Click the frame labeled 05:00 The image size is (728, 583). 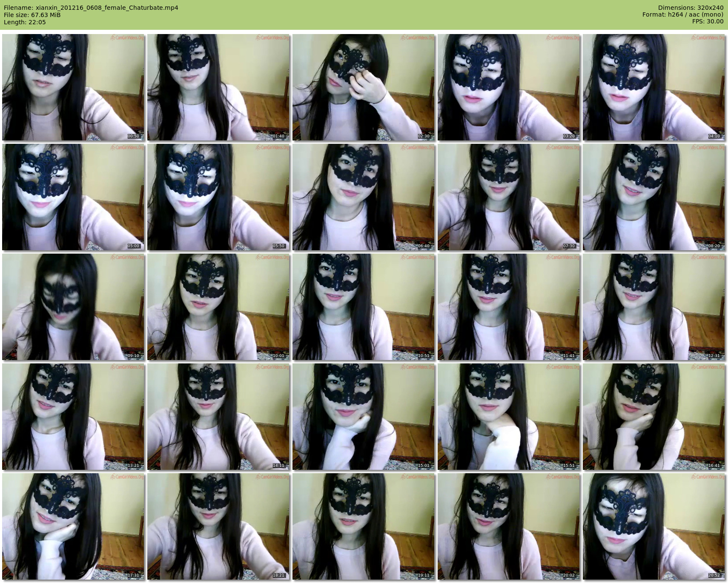tap(73, 197)
